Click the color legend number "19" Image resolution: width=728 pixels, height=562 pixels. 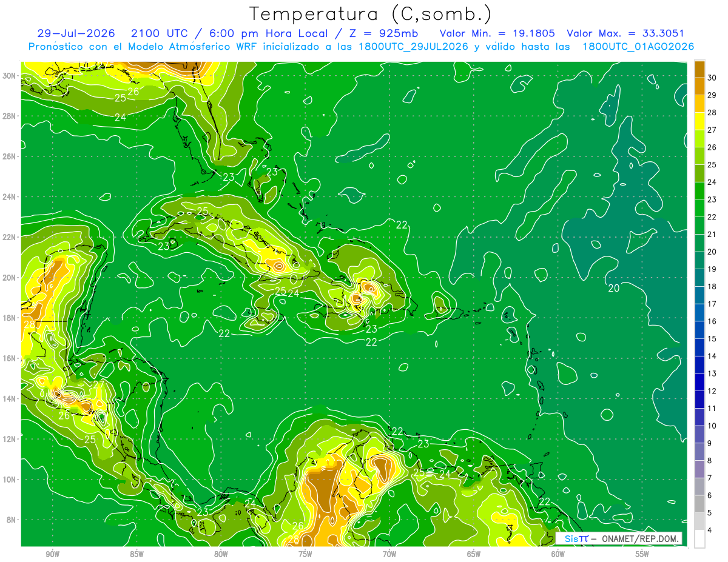click(712, 269)
